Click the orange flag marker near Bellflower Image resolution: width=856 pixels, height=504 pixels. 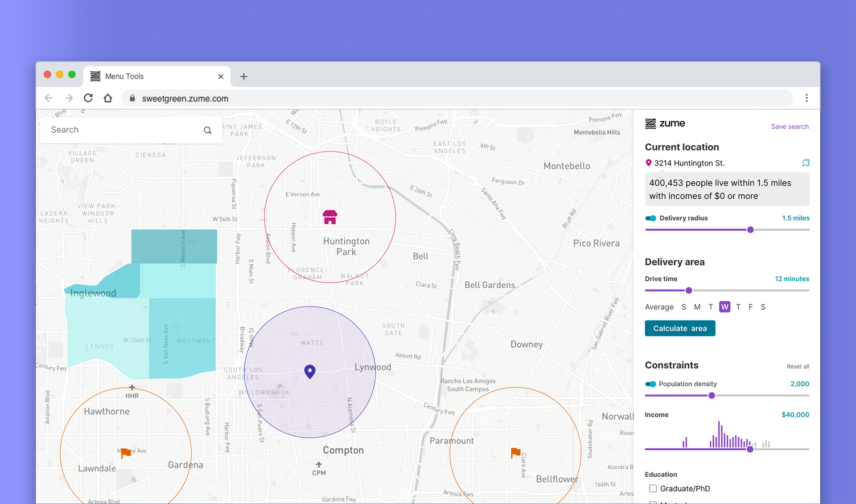515,453
